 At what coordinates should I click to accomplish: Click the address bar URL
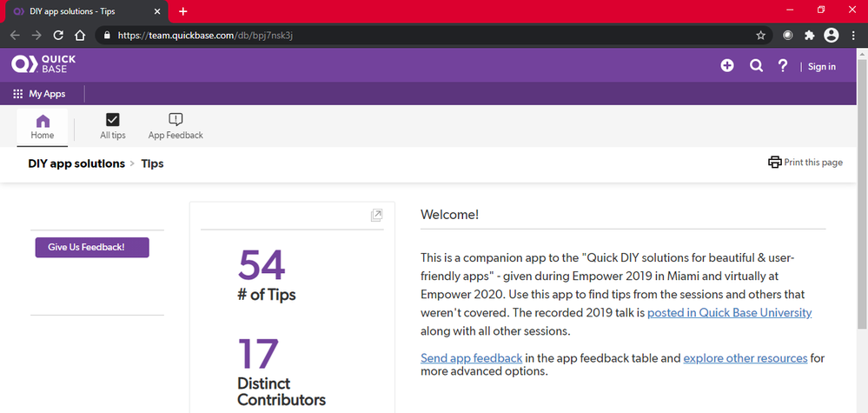[x=205, y=36]
